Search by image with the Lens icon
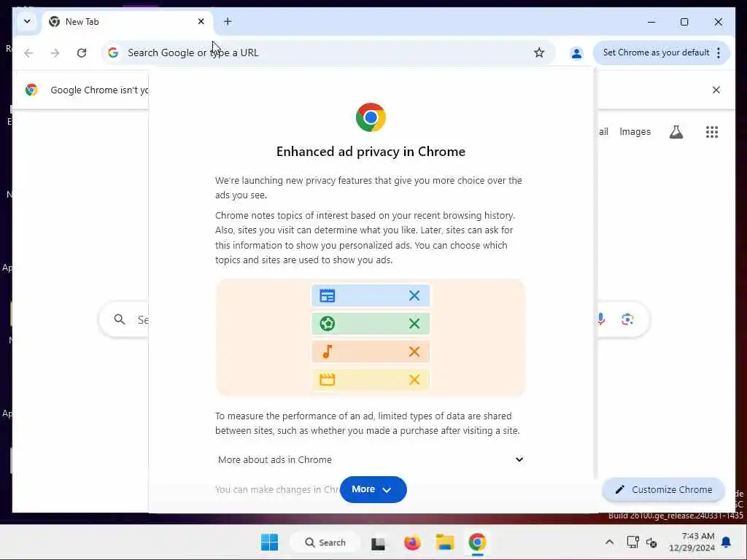 627,319
